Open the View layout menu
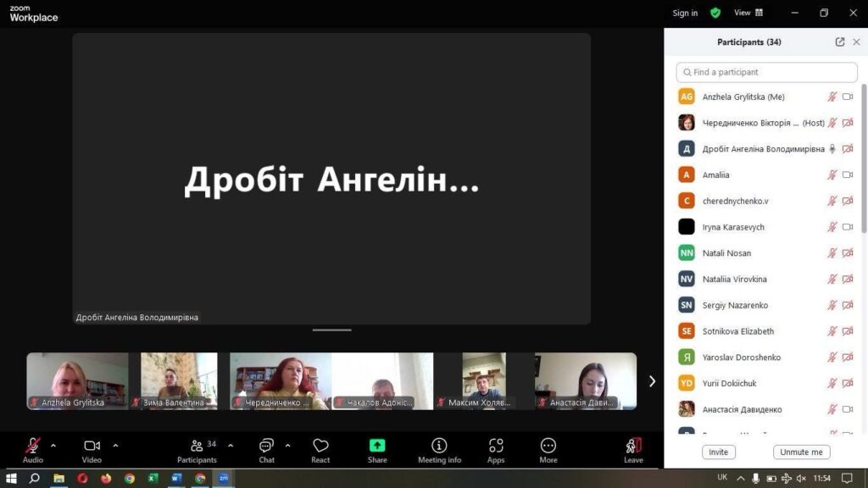The image size is (868, 488). (748, 13)
